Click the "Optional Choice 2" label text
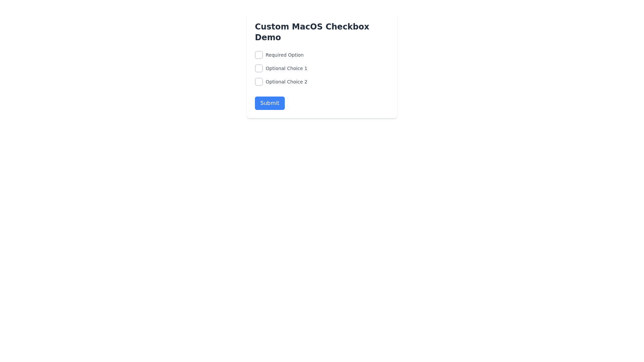The image size is (644, 362). [286, 82]
